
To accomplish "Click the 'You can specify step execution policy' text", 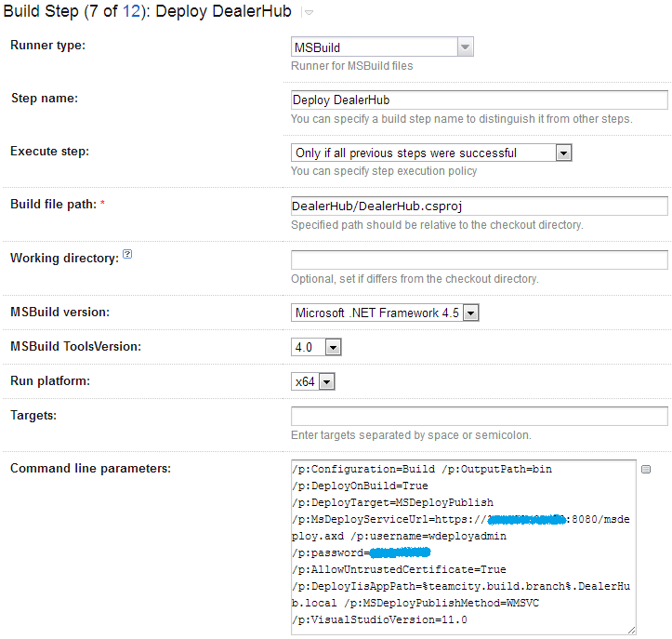I will (x=384, y=171).
